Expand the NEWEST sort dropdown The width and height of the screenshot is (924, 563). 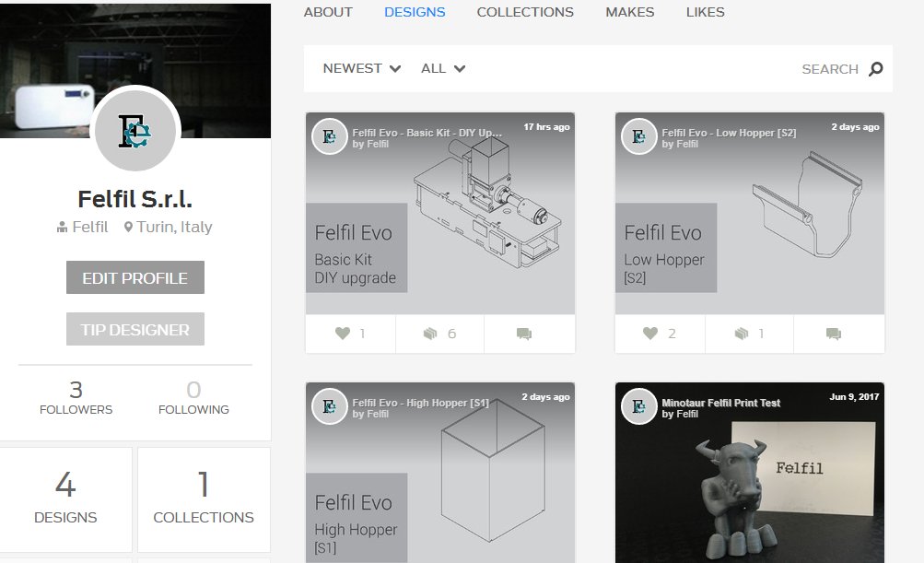pyautogui.click(x=362, y=68)
